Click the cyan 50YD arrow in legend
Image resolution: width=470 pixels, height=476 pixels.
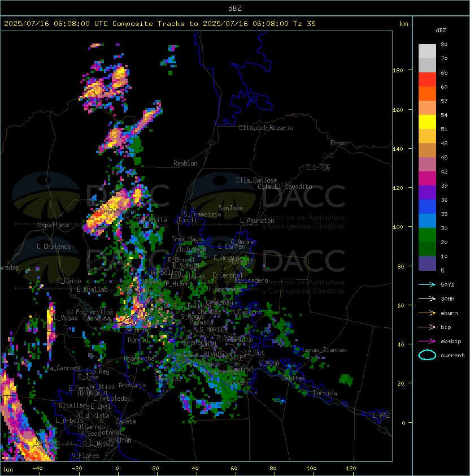point(427,284)
